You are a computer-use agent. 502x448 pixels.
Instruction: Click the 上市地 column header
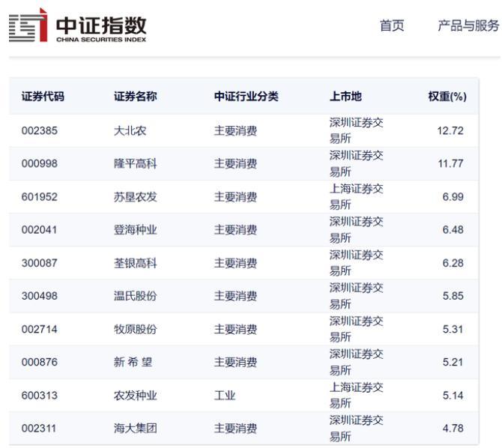tap(345, 97)
